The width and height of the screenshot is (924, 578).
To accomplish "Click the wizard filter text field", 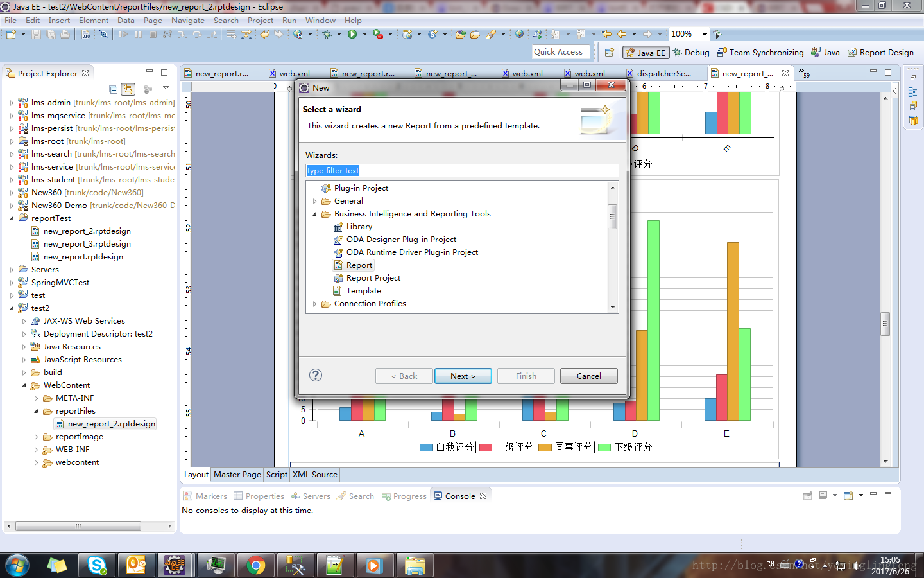I will [462, 171].
